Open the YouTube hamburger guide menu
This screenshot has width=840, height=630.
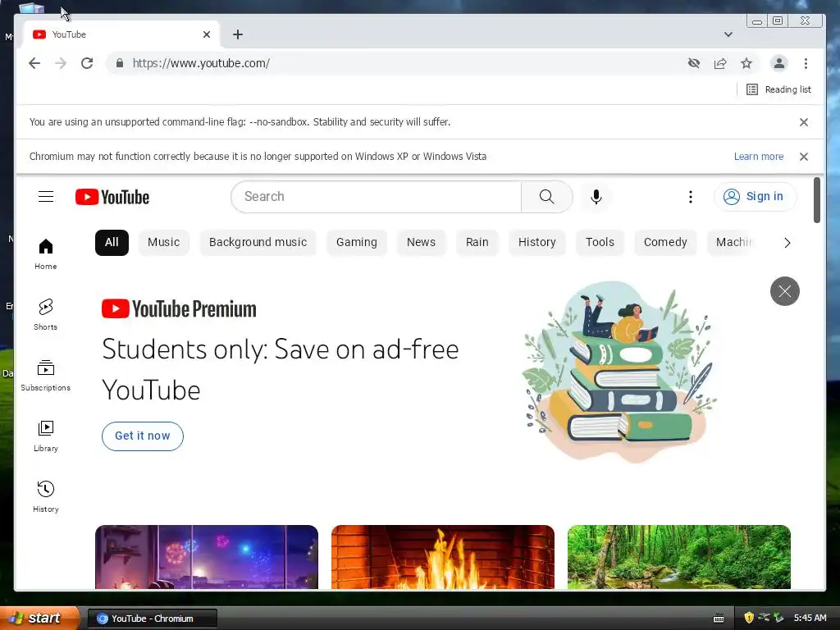(x=46, y=197)
